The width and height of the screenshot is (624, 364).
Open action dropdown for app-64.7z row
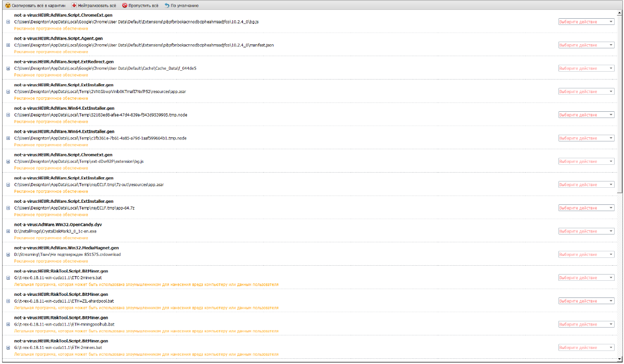(x=586, y=208)
